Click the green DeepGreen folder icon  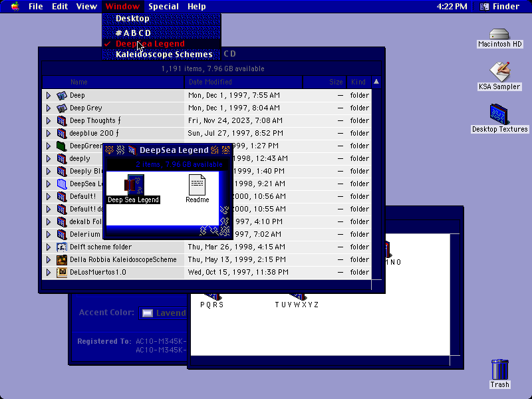(61, 146)
